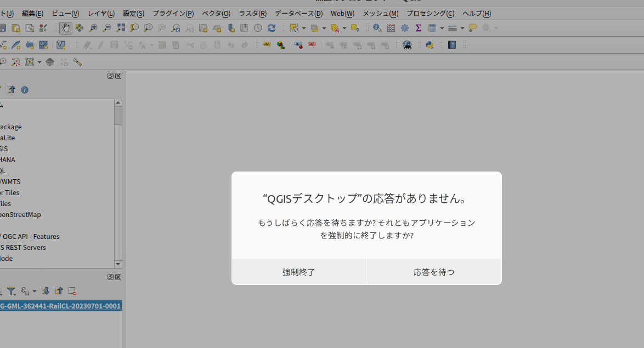Click the Browser panel info icon
The width and height of the screenshot is (644, 348).
coord(25,90)
